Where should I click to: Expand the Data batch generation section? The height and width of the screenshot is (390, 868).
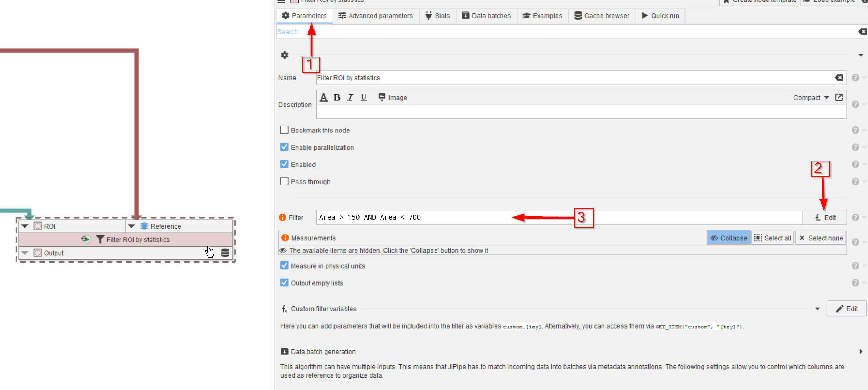click(861, 351)
